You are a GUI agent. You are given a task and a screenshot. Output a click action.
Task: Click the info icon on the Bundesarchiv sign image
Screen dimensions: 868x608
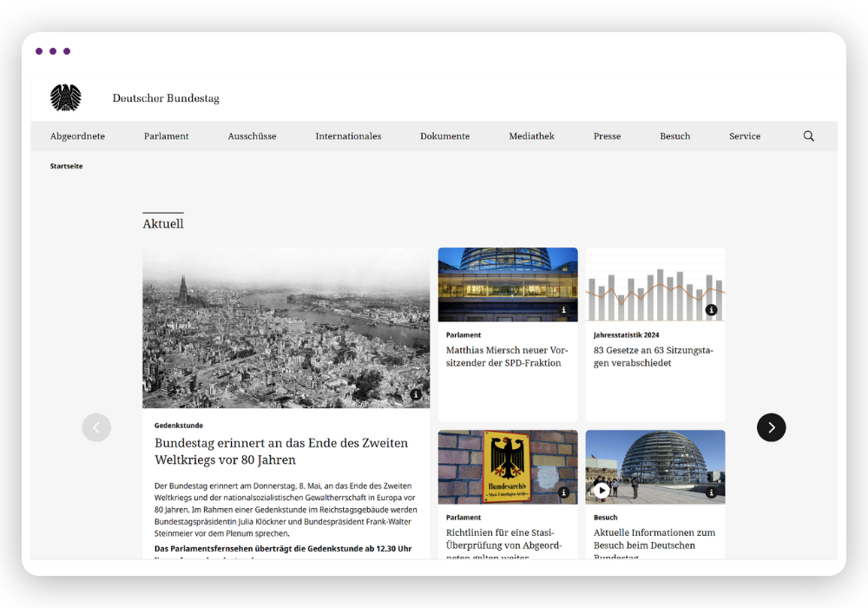pos(565,491)
